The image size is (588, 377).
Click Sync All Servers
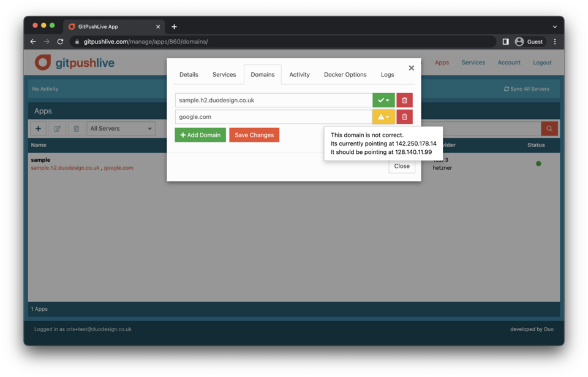pyautogui.click(x=527, y=89)
